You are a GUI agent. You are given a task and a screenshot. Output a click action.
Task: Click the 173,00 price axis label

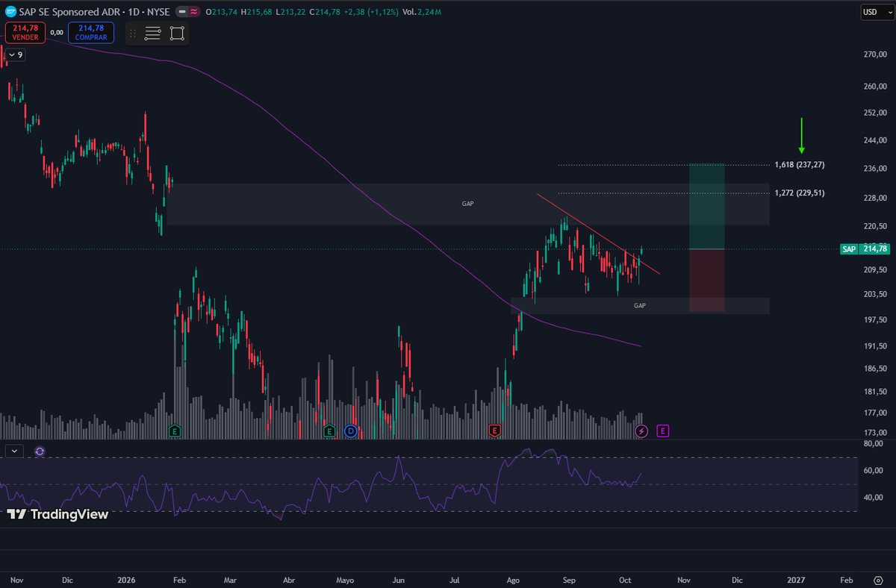pyautogui.click(x=874, y=433)
